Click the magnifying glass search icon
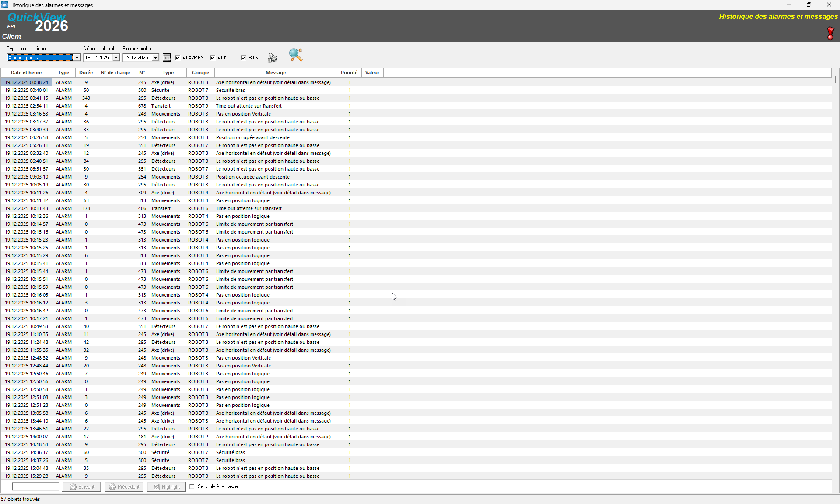This screenshot has height=504, width=840. pos(296,55)
